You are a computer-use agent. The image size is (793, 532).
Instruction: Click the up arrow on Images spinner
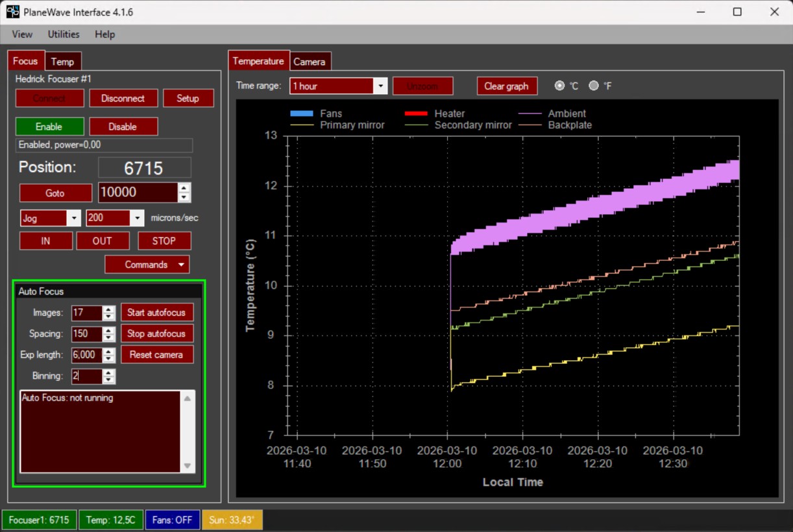[x=109, y=309]
